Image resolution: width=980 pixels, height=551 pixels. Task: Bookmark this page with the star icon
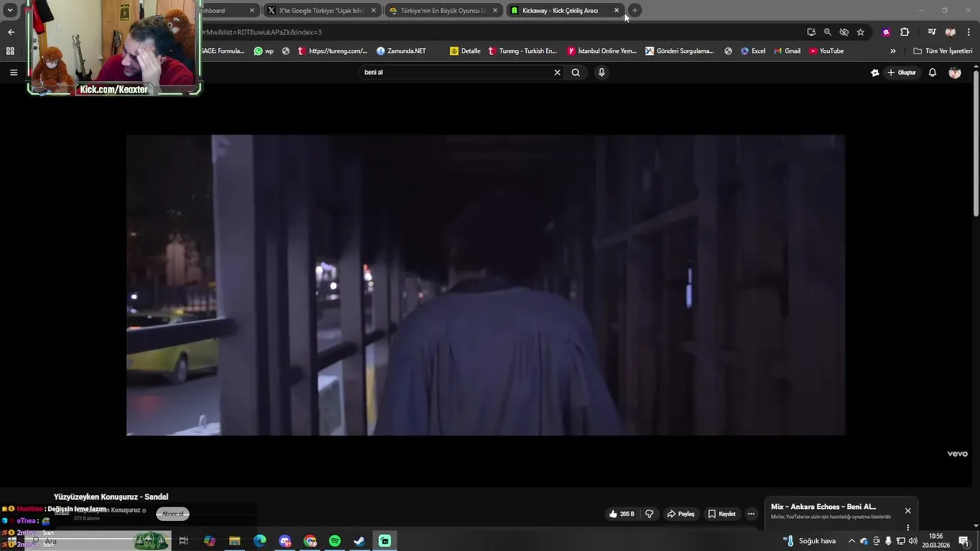[x=861, y=32]
